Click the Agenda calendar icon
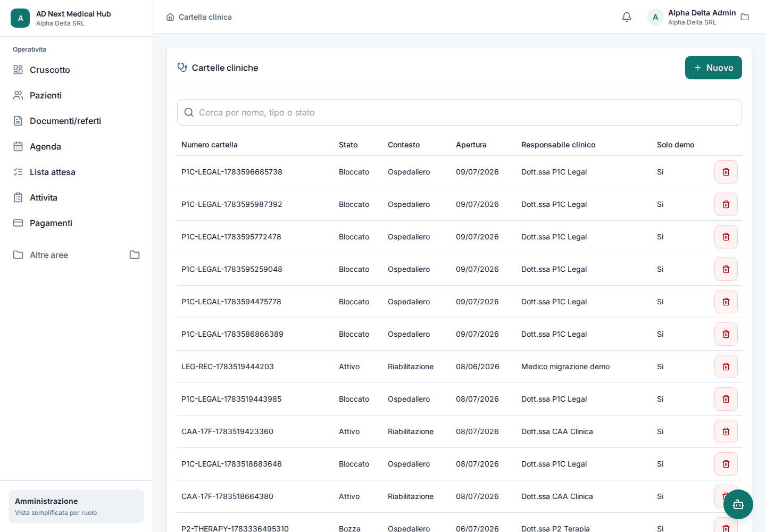Image resolution: width=766 pixels, height=532 pixels. tap(18, 146)
